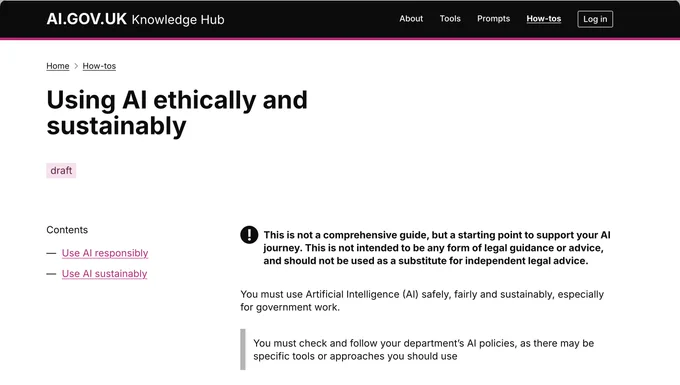Screen dimensions: 680x385
Task: Click the Contents heading
Action: [x=67, y=230]
